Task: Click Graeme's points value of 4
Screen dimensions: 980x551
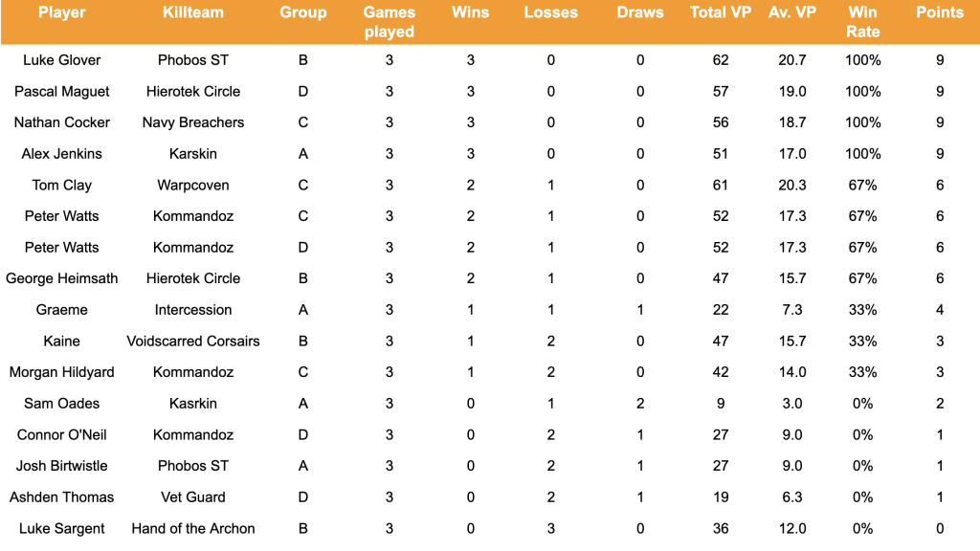Action: [x=940, y=310]
